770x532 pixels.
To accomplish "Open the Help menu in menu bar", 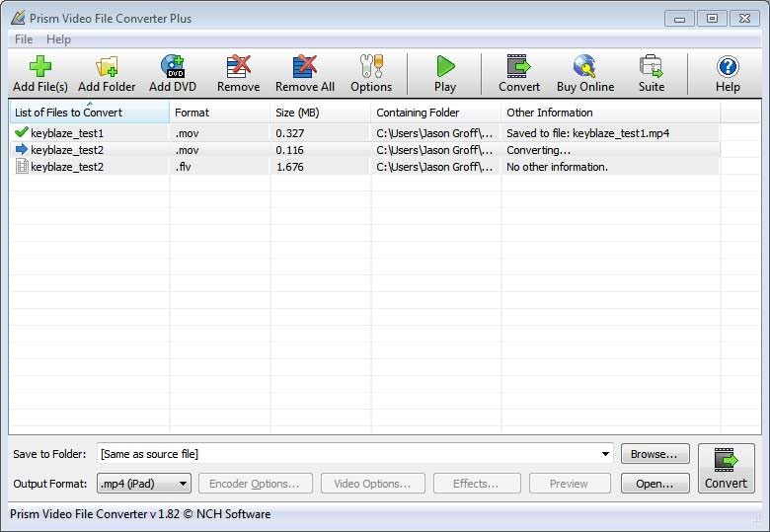I will pos(58,39).
